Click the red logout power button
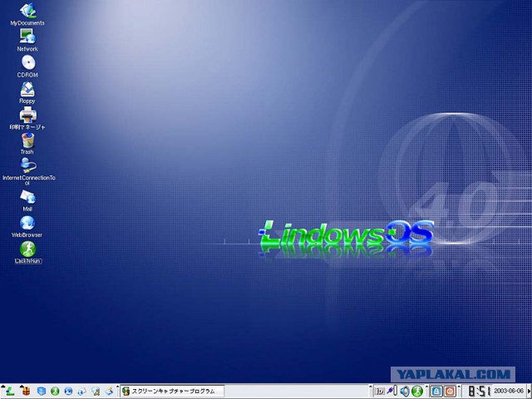The height and width of the screenshot is (399, 532). (451, 392)
